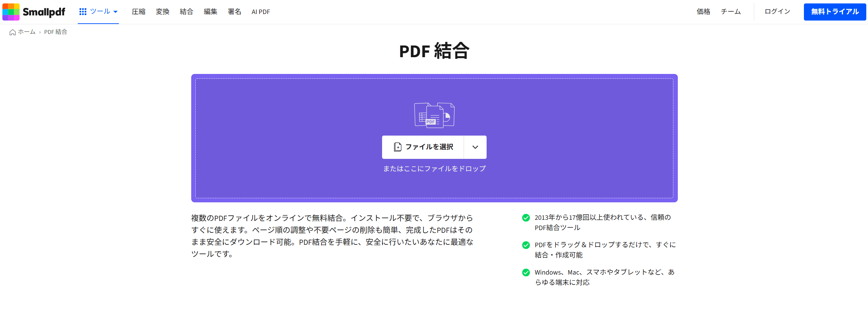
Task: Expand the chevron next to ファイルを選択
Action: coord(475,147)
